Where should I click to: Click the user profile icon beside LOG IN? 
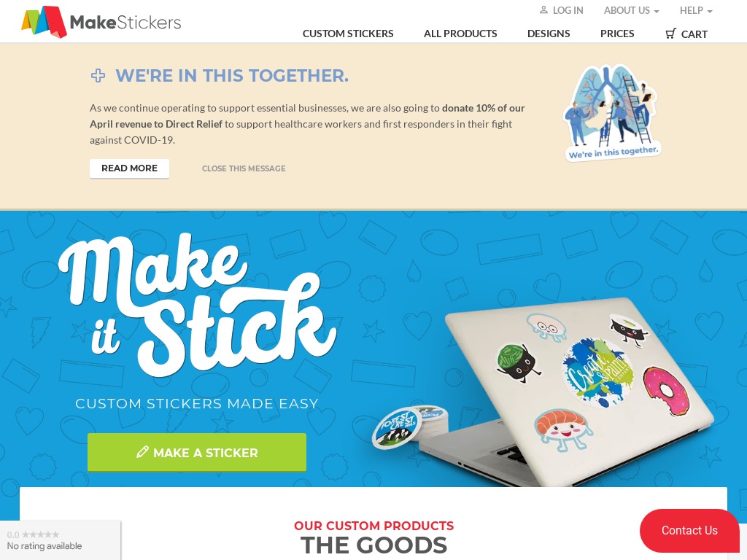pos(543,10)
